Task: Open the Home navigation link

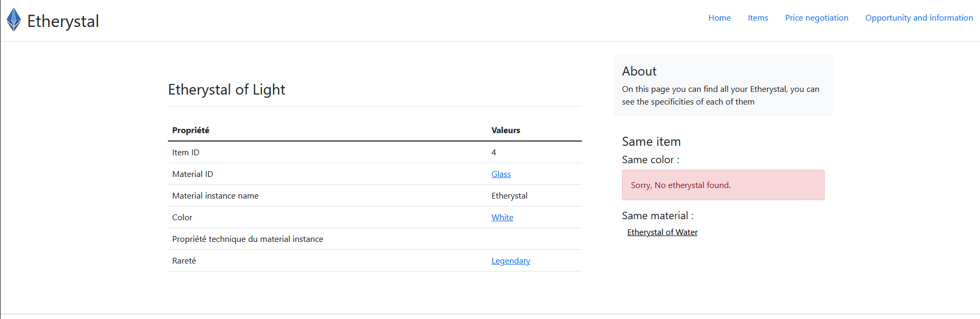Action: pyautogui.click(x=720, y=18)
